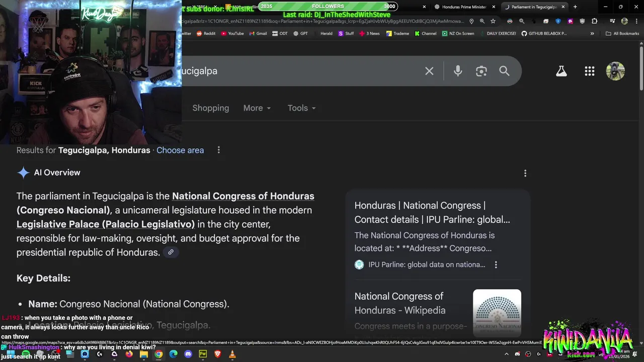Open Legislative Palace (Palacio Legislativo) link
Image resolution: width=644 pixels, height=362 pixels.
(x=106, y=224)
